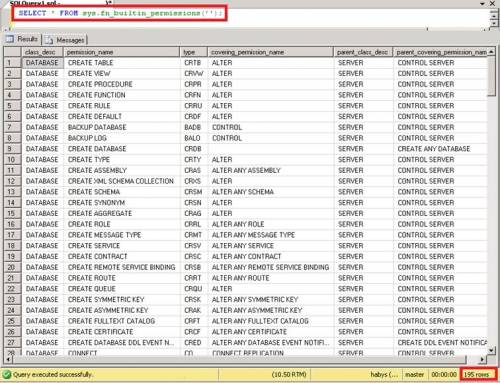
Task: Select the CREATE FUNCTION cell
Action: [122, 95]
